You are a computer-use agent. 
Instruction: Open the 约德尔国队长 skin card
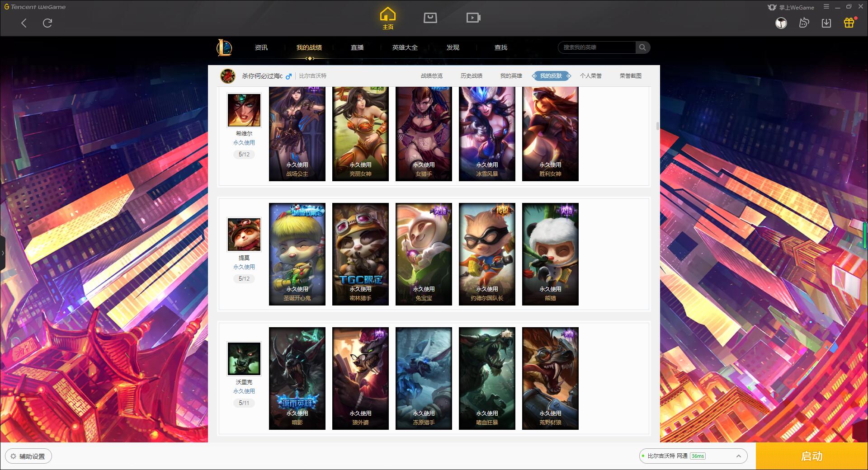487,254
